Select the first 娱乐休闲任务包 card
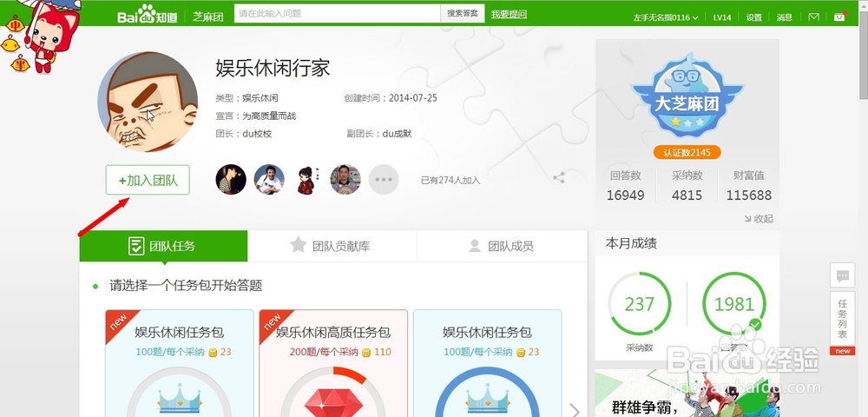This screenshot has width=868, height=417. click(180, 363)
